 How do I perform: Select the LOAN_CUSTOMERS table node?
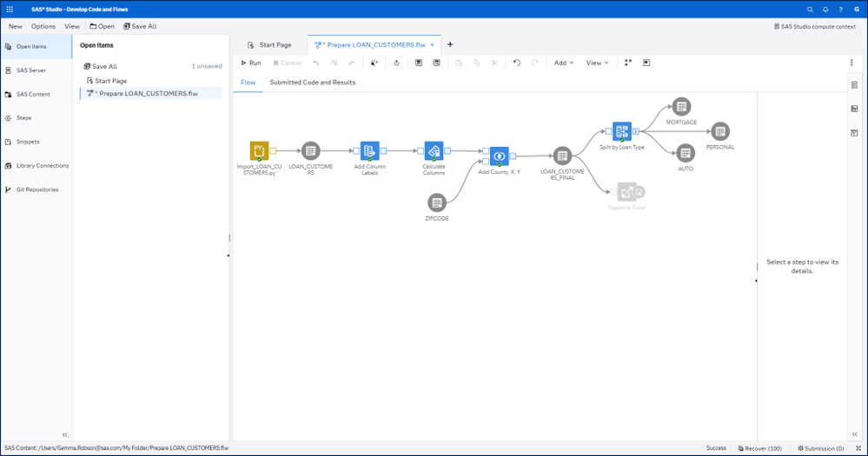pyautogui.click(x=310, y=150)
